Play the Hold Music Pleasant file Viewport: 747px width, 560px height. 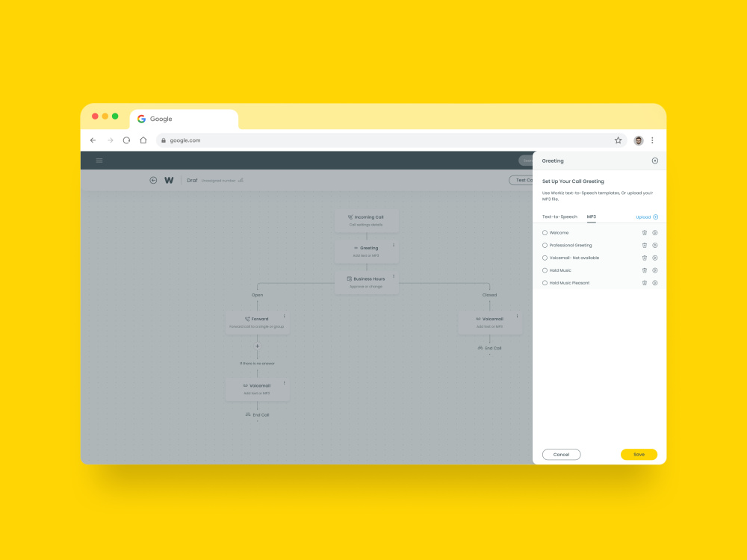pos(655,283)
